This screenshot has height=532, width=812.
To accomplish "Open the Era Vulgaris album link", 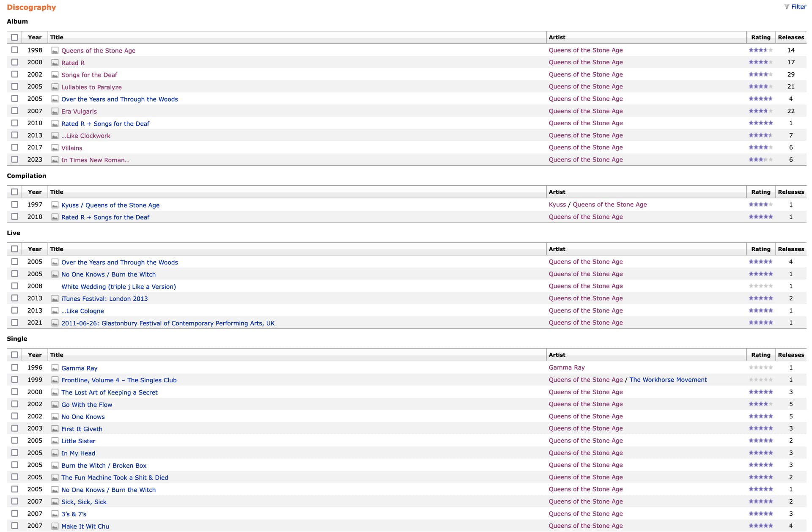I will (79, 111).
